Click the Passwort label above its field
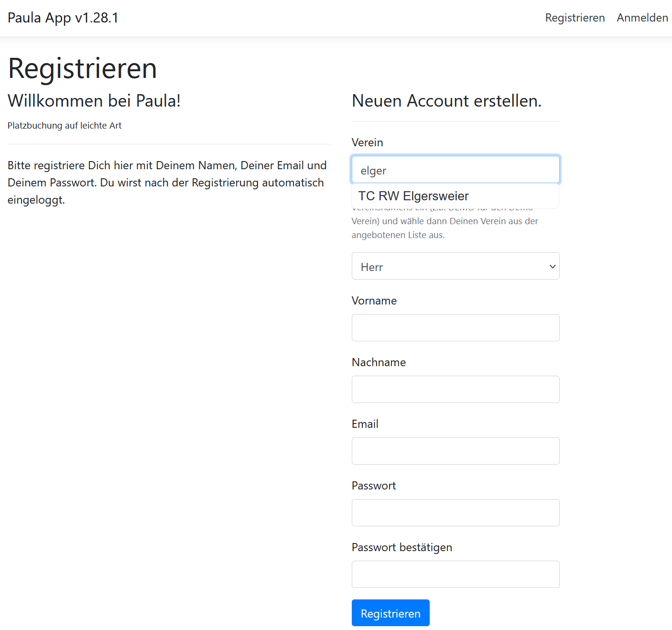 click(x=373, y=486)
